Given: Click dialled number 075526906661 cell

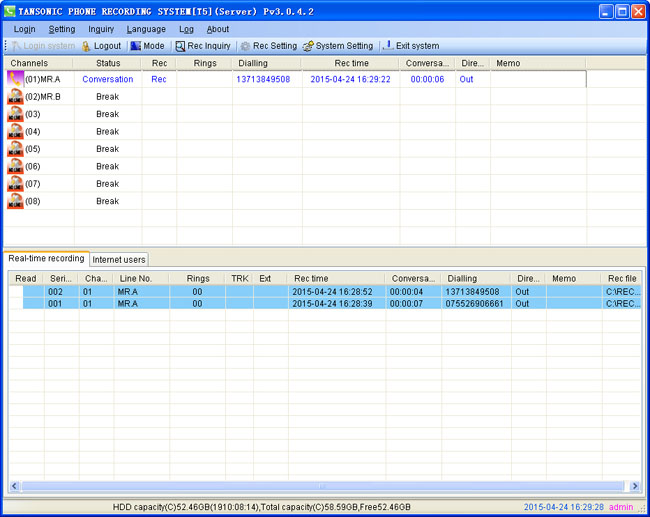Looking at the screenshot, I should point(475,303).
